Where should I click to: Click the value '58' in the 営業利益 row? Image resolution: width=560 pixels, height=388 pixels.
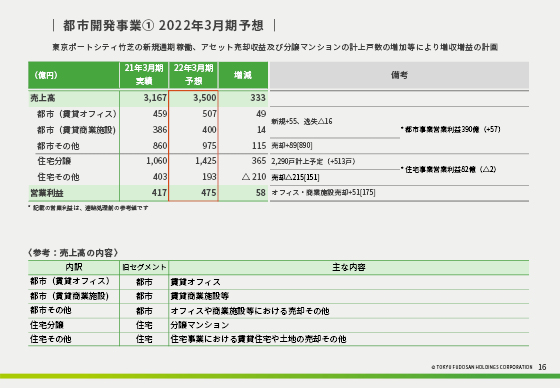pyautogui.click(x=261, y=193)
